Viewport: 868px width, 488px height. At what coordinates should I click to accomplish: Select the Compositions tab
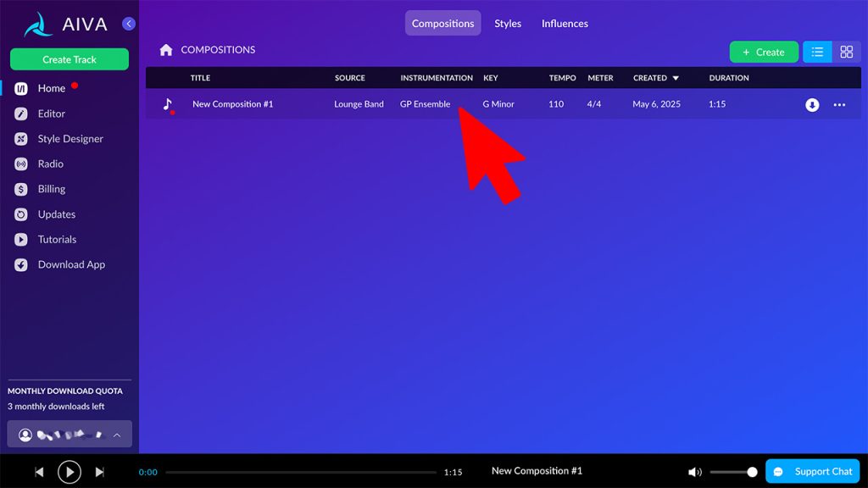pos(442,23)
